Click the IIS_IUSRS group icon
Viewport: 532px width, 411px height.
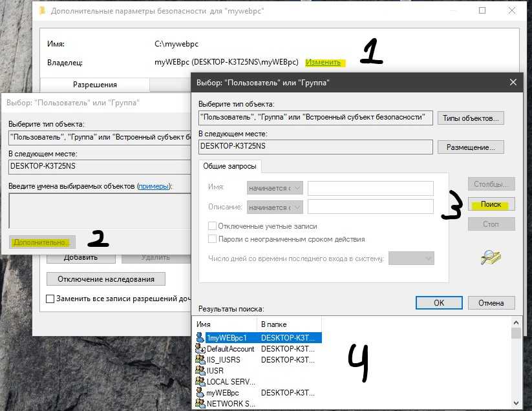200,359
